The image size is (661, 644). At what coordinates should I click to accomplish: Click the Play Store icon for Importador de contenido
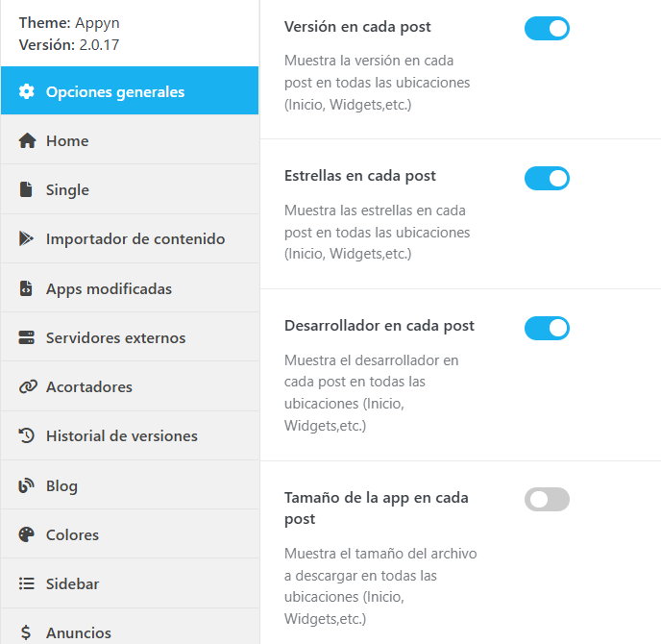[27, 239]
